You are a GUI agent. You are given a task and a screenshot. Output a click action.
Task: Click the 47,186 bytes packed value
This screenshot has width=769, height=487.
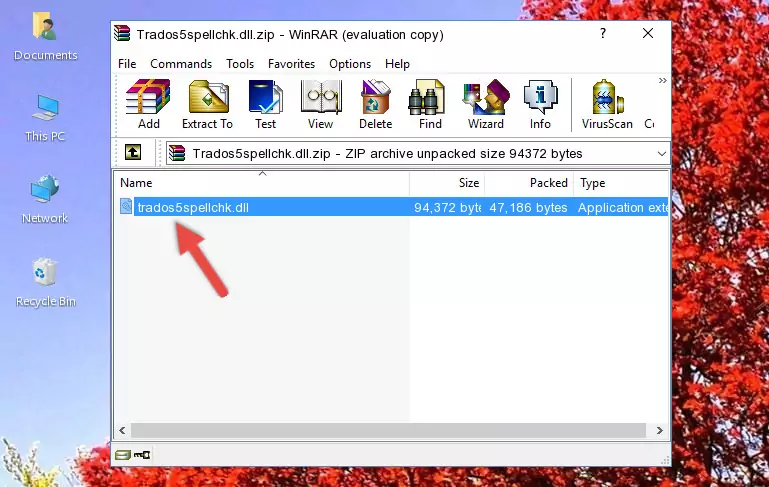click(528, 207)
